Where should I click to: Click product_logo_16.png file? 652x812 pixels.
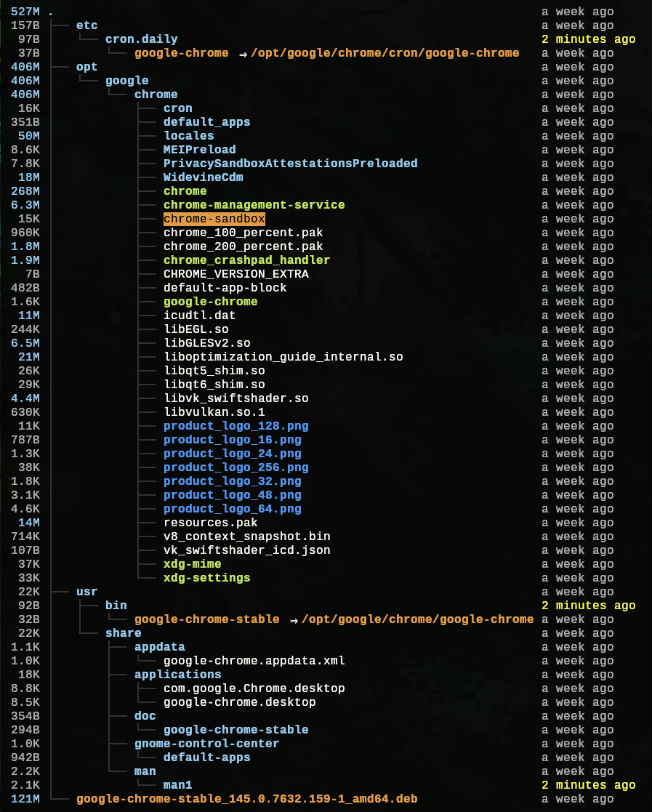tap(232, 440)
